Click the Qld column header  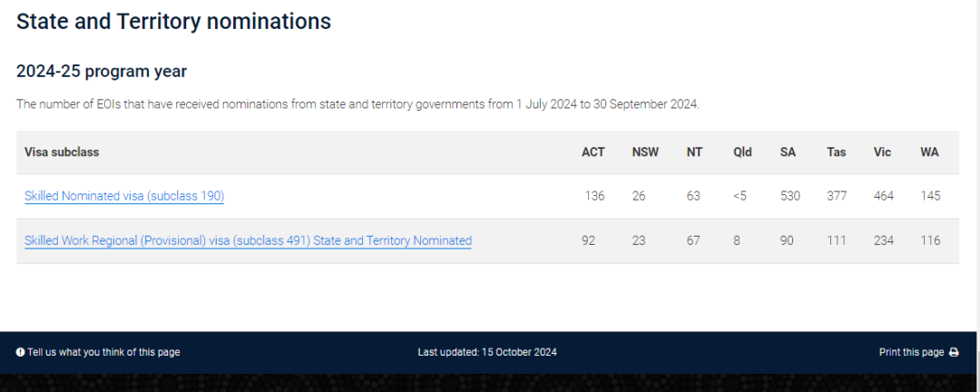click(742, 152)
